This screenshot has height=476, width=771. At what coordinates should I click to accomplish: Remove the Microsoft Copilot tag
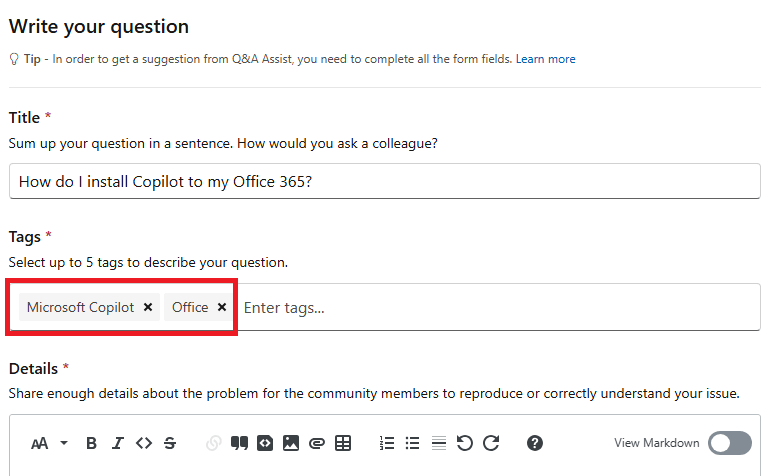[x=148, y=307]
